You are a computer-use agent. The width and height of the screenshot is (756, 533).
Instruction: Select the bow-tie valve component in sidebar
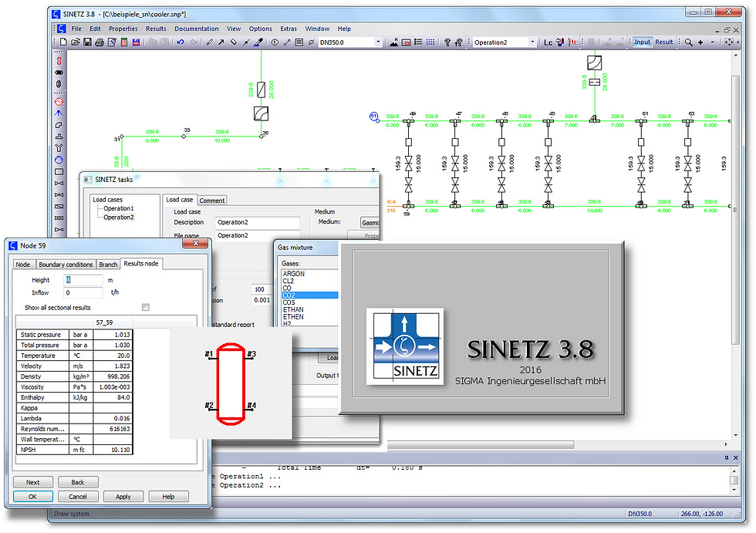tap(59, 183)
